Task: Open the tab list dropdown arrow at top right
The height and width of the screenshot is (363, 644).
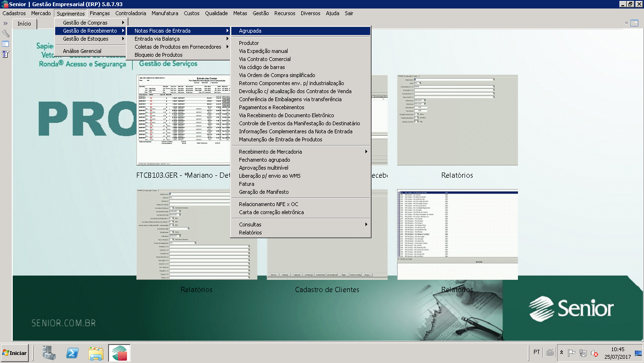Action: pyautogui.click(x=627, y=23)
